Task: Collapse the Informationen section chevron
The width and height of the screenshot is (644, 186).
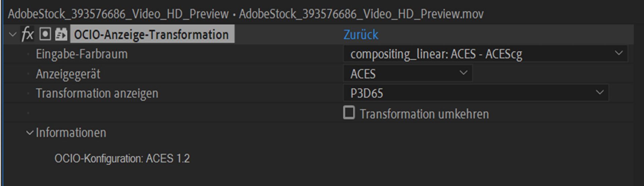Action: coord(30,133)
